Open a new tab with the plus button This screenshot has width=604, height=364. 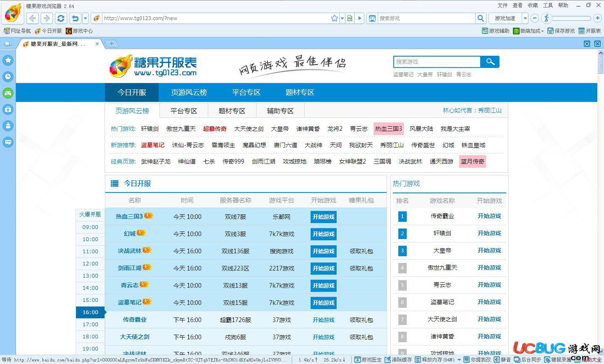coord(111,44)
